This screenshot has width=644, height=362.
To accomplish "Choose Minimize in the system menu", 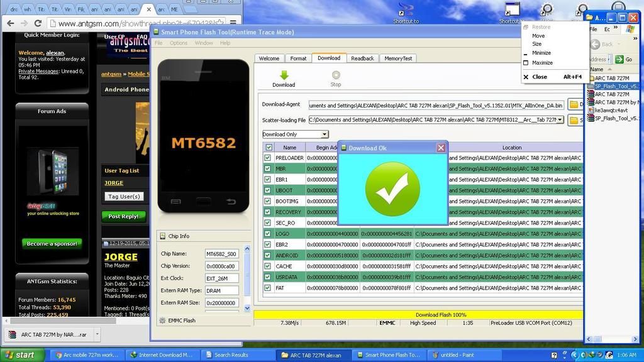I will [541, 53].
